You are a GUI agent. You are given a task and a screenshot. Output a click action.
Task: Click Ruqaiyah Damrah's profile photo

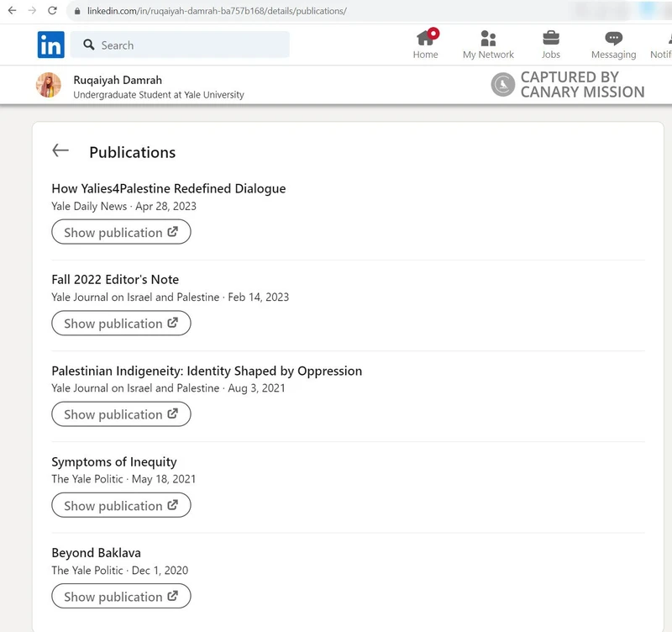click(49, 85)
